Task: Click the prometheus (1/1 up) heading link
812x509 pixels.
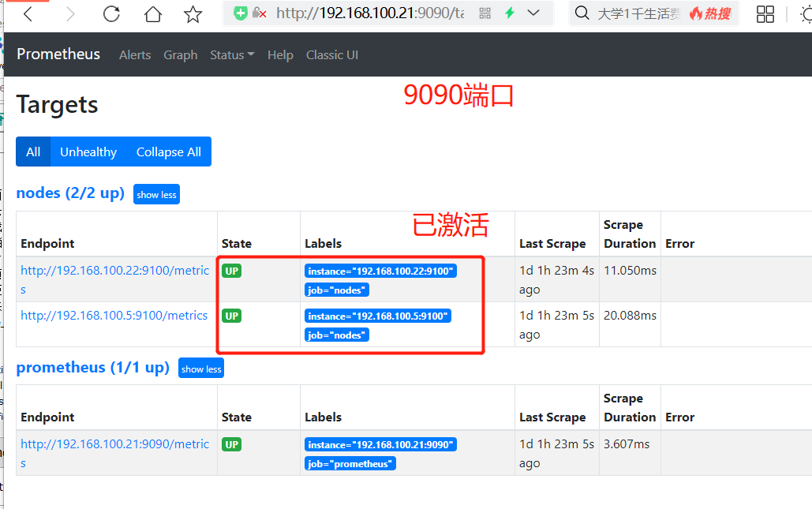Action: (92, 367)
